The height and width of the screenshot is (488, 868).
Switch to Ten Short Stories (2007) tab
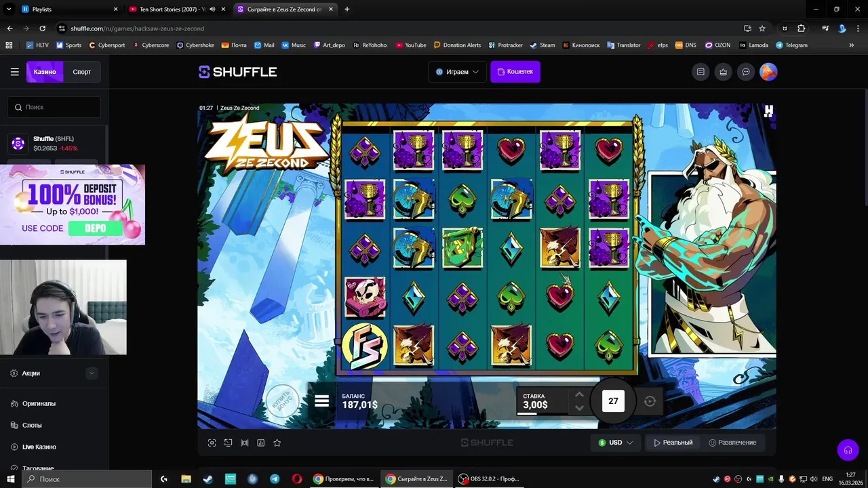[173, 9]
